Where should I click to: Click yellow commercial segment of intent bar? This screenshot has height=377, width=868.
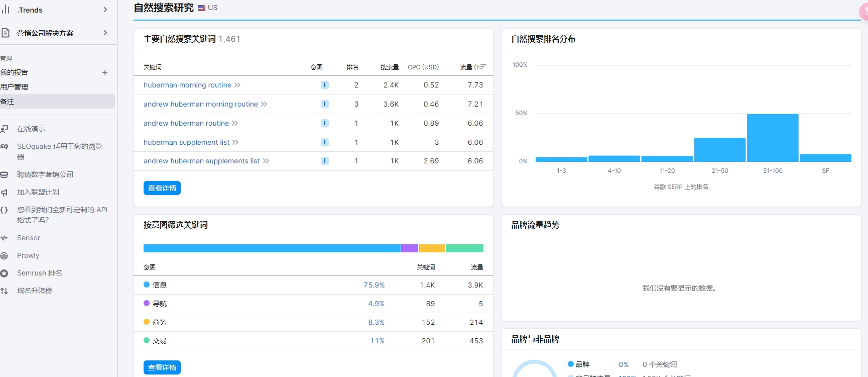432,248
